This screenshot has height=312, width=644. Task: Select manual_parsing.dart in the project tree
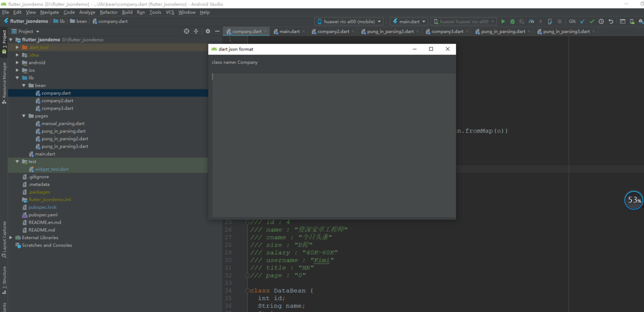point(63,124)
